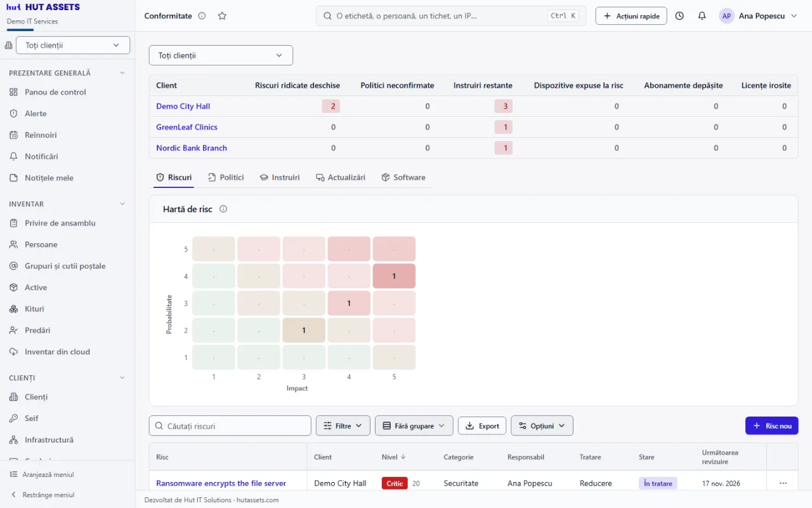Open the sidebar Toți clienții dropdown
812x508 pixels.
[x=73, y=45]
